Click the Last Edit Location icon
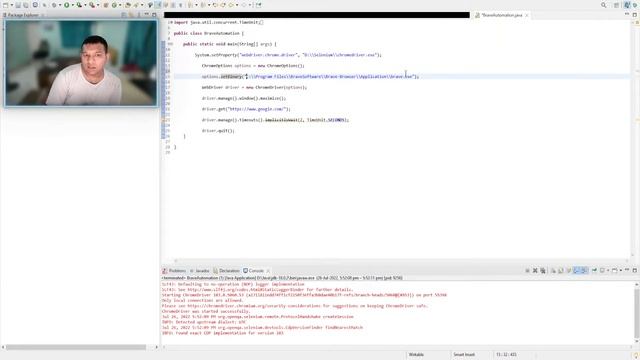 (215, 5)
